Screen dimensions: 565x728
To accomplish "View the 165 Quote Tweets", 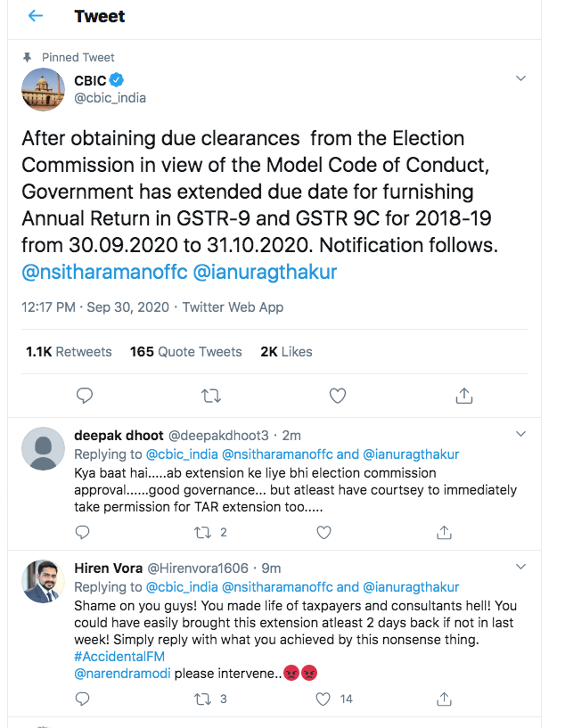I will coord(185,352).
